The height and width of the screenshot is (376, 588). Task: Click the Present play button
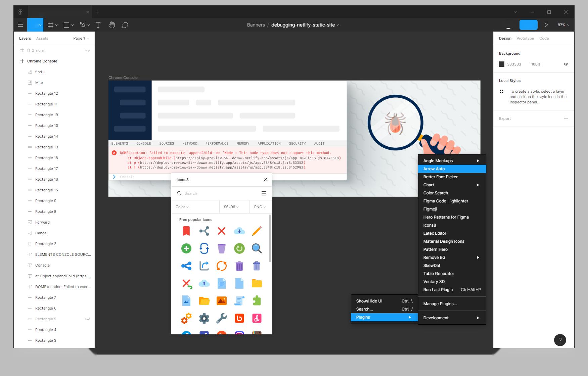click(x=546, y=25)
